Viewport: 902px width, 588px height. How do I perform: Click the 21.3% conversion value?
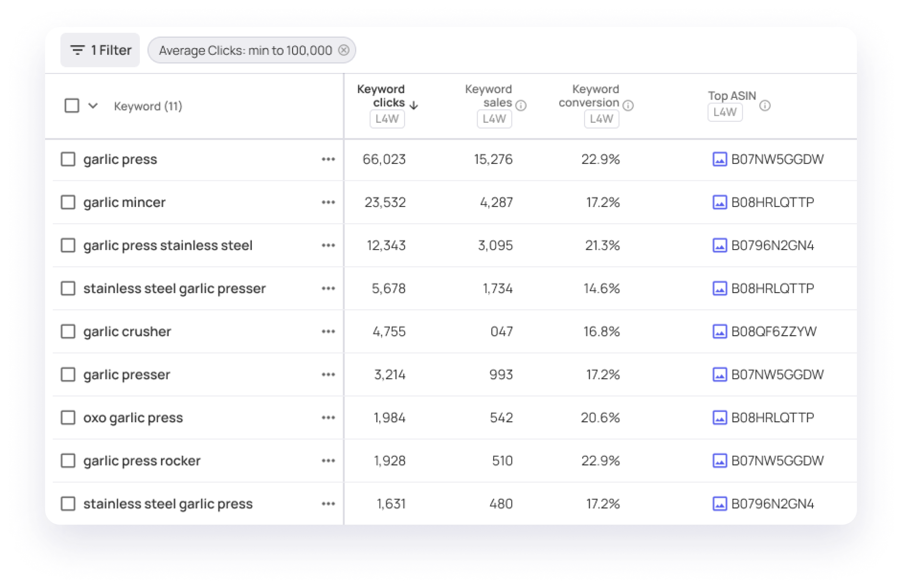602,245
